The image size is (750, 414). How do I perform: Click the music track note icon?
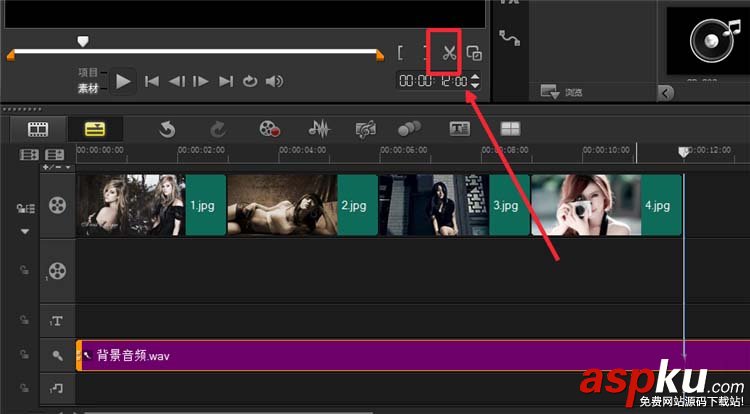point(56,389)
